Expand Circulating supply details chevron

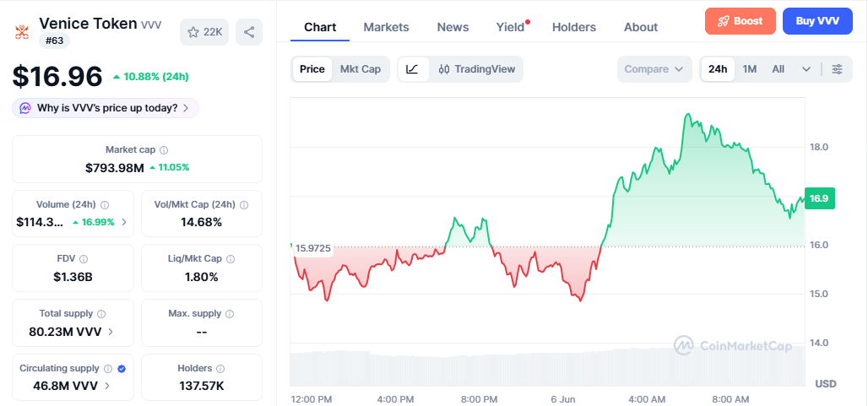click(107, 386)
